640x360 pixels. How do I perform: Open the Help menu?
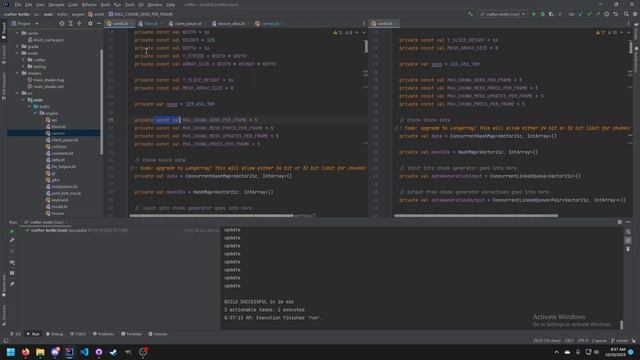click(171, 4)
